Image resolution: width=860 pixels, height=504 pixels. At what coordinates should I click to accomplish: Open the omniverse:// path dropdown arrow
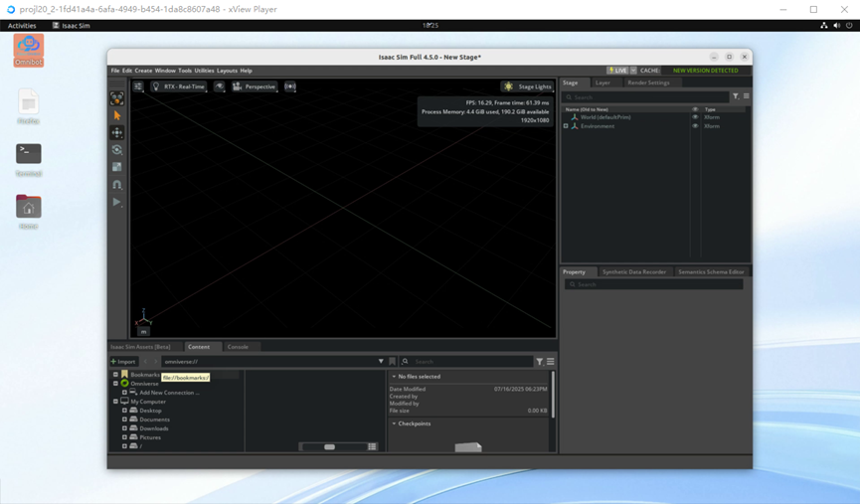pos(381,362)
